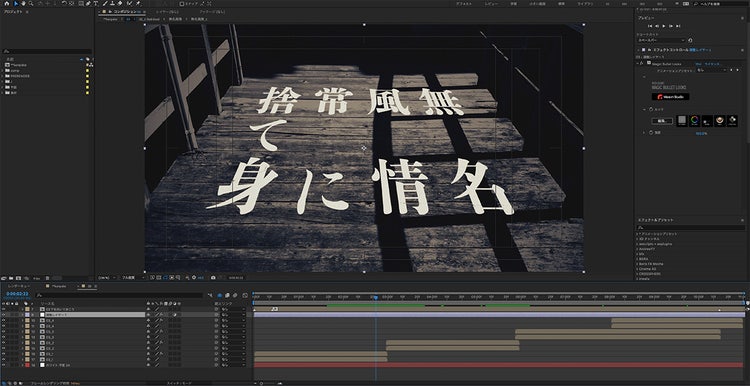Click Play in the Preview panel

pyautogui.click(x=664, y=26)
